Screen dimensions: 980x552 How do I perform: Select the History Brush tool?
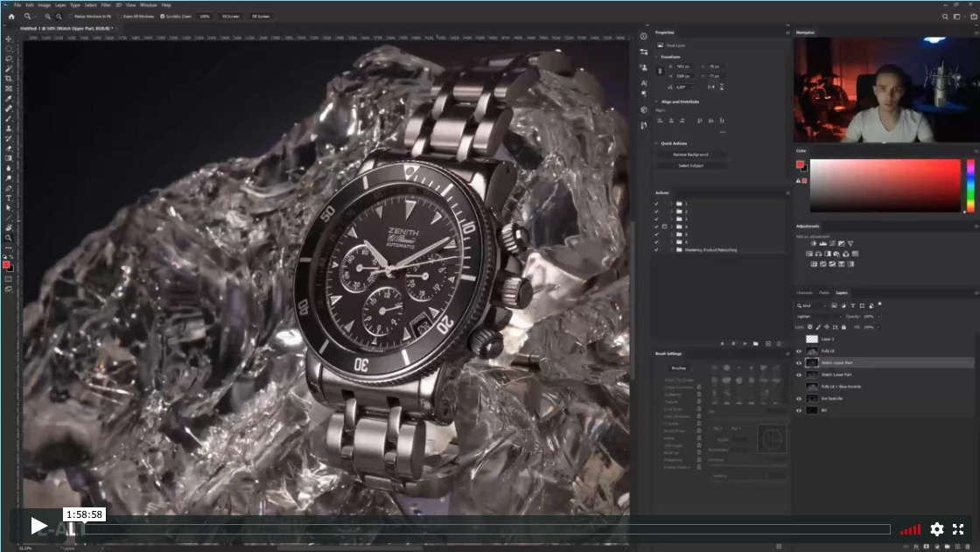click(9, 139)
